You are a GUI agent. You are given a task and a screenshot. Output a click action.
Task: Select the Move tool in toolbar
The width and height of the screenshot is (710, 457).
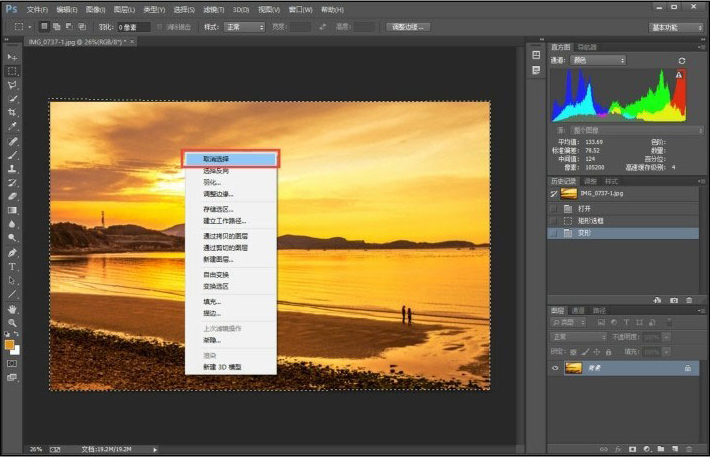point(13,58)
